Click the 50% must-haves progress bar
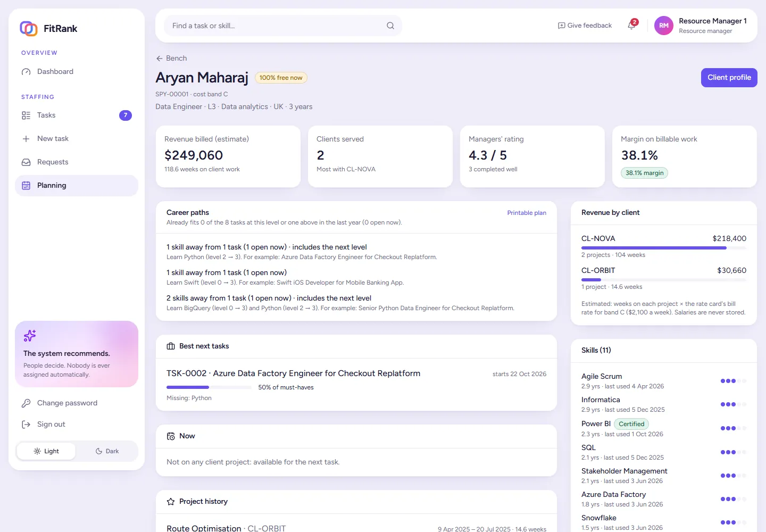 pyautogui.click(x=209, y=387)
